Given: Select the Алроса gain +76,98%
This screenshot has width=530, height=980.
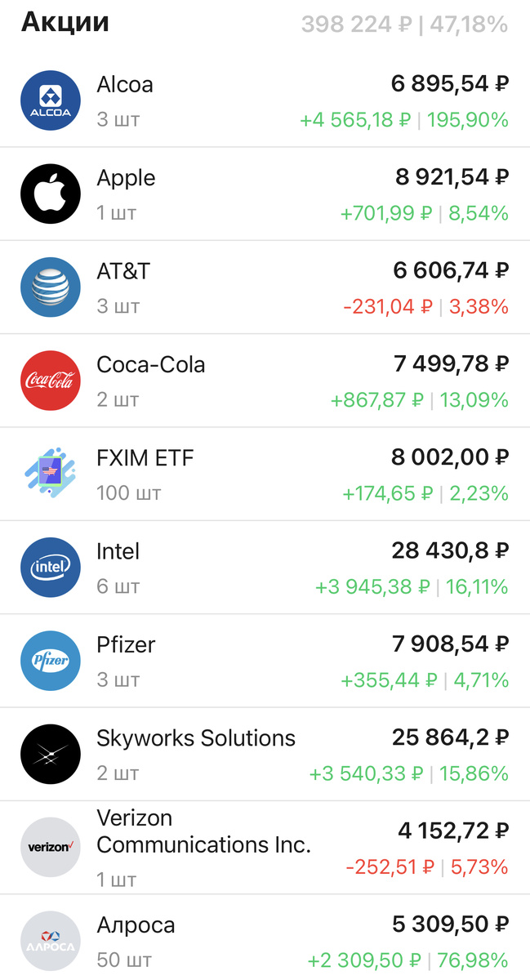Looking at the screenshot, I should [x=474, y=960].
